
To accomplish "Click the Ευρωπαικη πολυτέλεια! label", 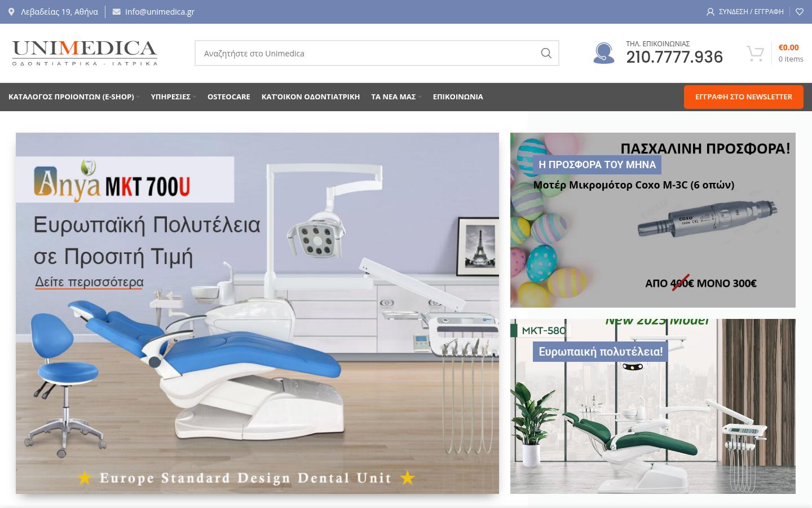I will point(601,352).
